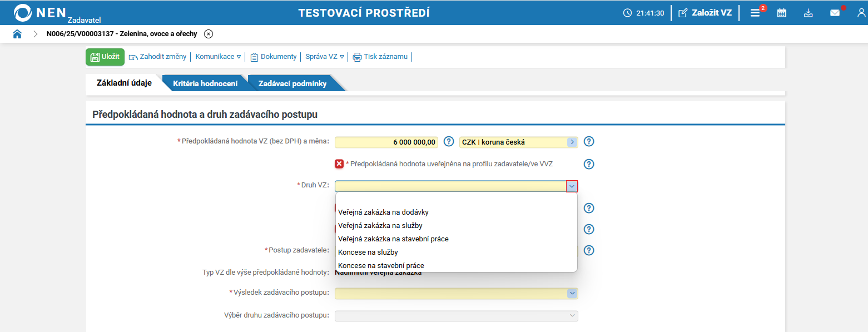Open the Komunikace dropdown menu
The width and height of the screenshot is (868, 332).
(218, 56)
